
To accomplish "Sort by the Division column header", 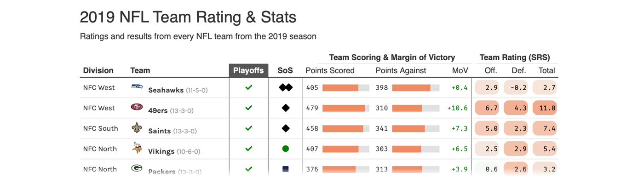I will click(x=98, y=70).
